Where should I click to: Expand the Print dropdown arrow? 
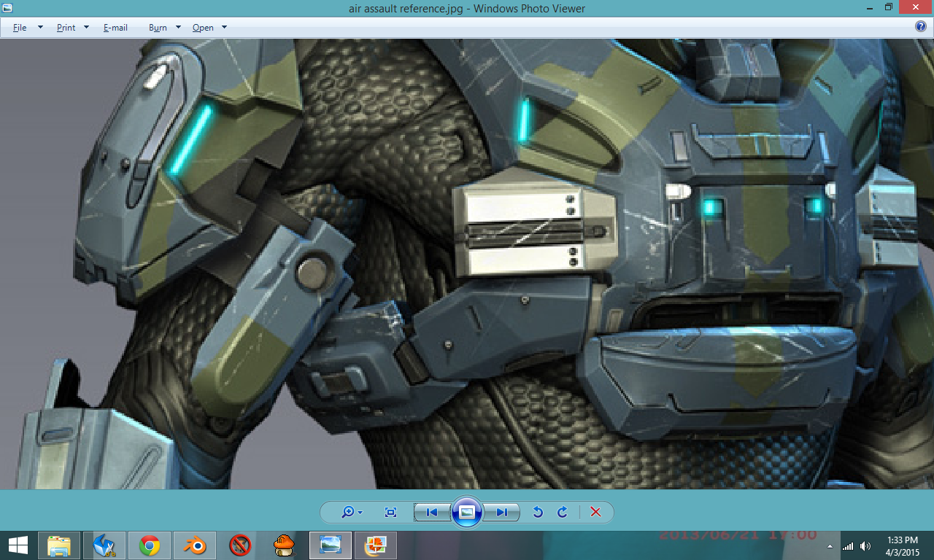click(x=86, y=28)
